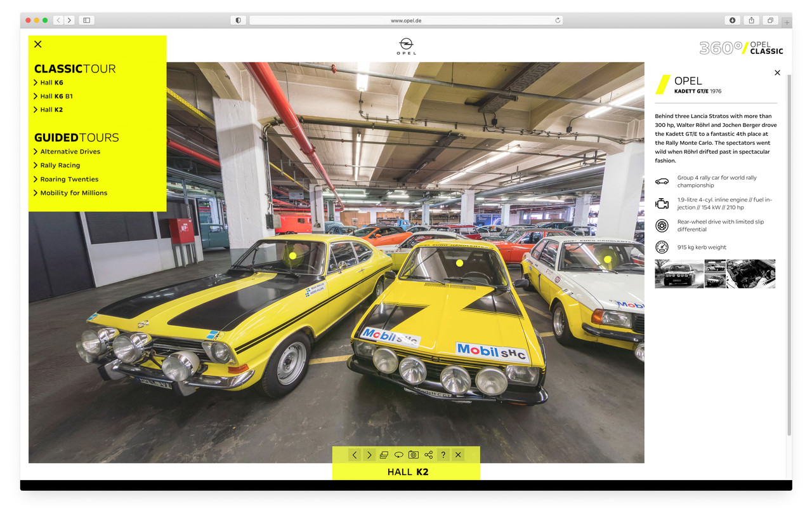Open help using the question mark icon

pyautogui.click(x=443, y=455)
